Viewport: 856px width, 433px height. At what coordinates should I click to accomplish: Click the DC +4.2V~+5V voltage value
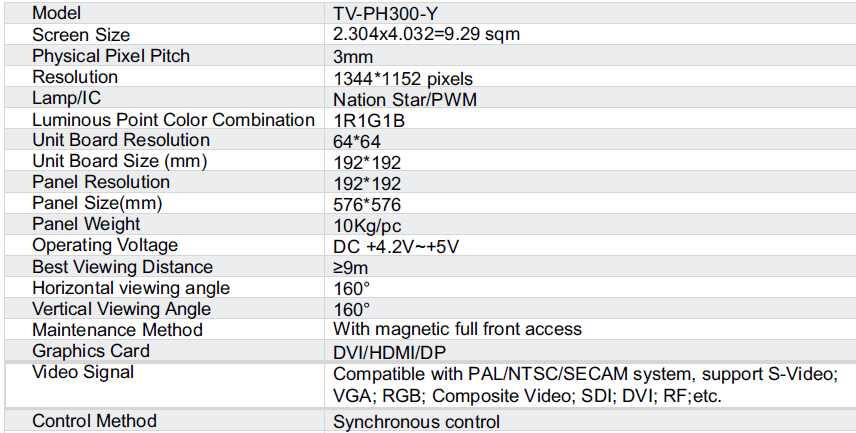tap(396, 247)
